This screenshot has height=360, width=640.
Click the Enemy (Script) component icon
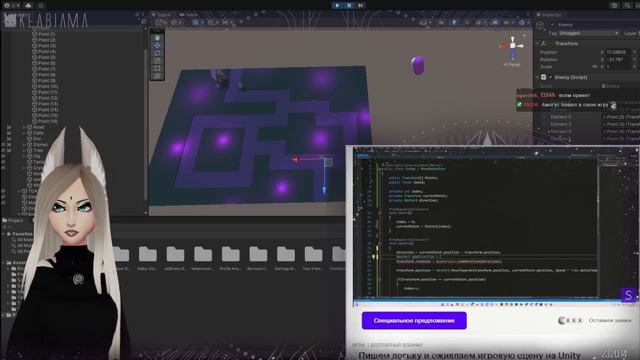click(544, 77)
